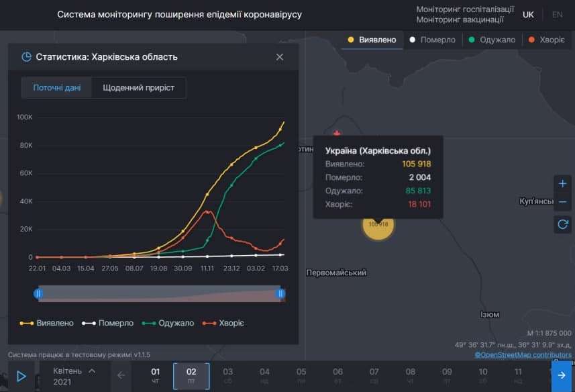Select date 05 on the bottom timeline
The image size is (575, 392).
(x=300, y=376)
